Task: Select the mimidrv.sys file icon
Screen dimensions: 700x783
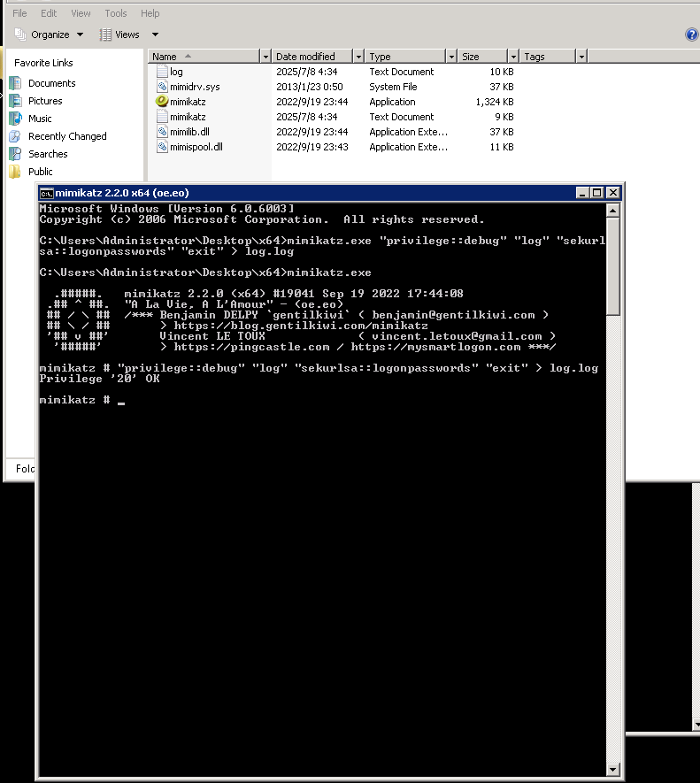Action: (x=162, y=87)
